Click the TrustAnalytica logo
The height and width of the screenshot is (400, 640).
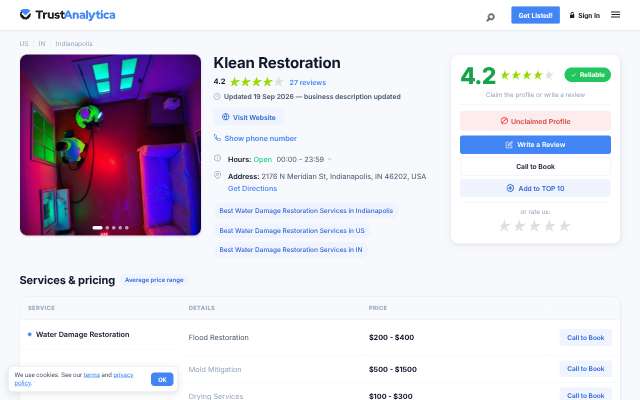point(67,15)
